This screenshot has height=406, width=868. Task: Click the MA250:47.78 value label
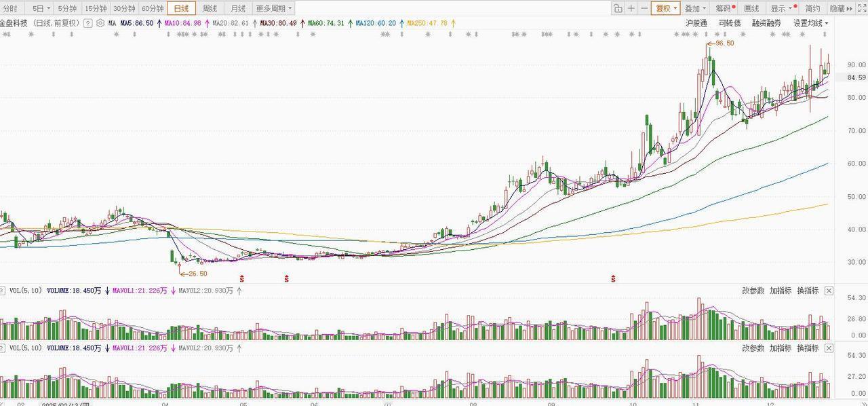tap(427, 23)
